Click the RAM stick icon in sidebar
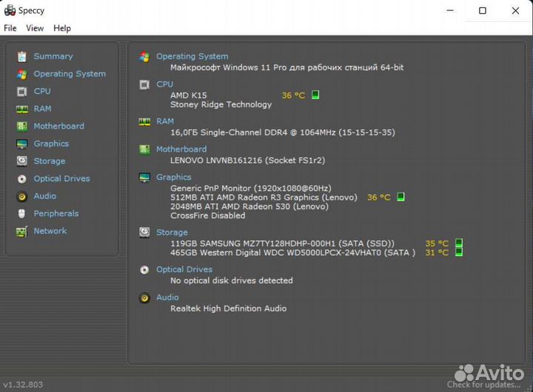 [21, 109]
